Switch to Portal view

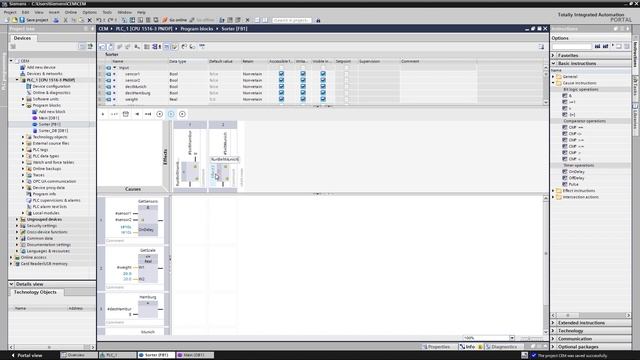[27, 355]
